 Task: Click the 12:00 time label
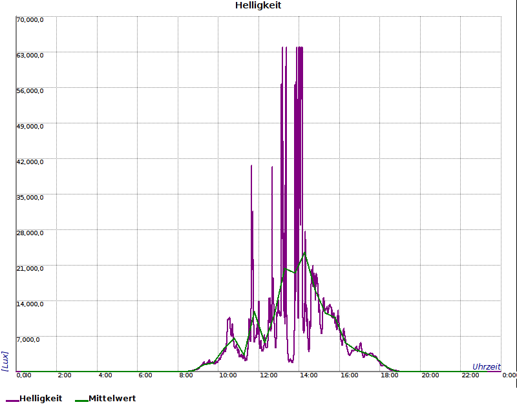(268, 375)
